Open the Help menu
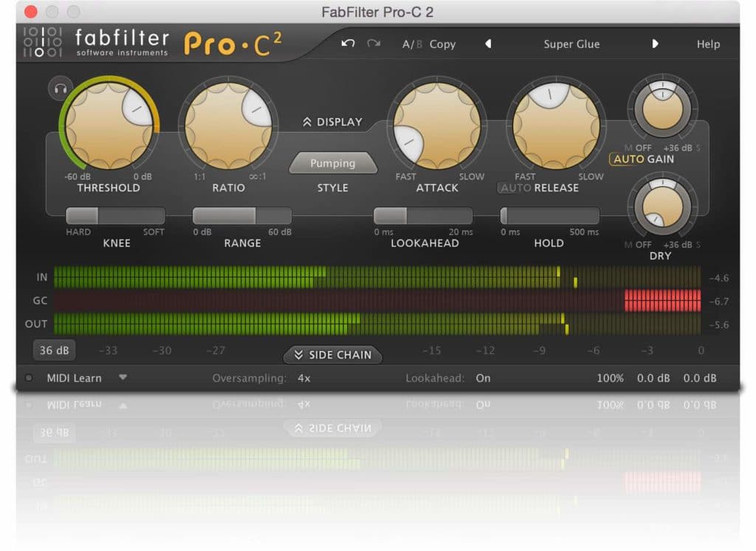The width and height of the screenshot is (756, 551). coord(708,44)
